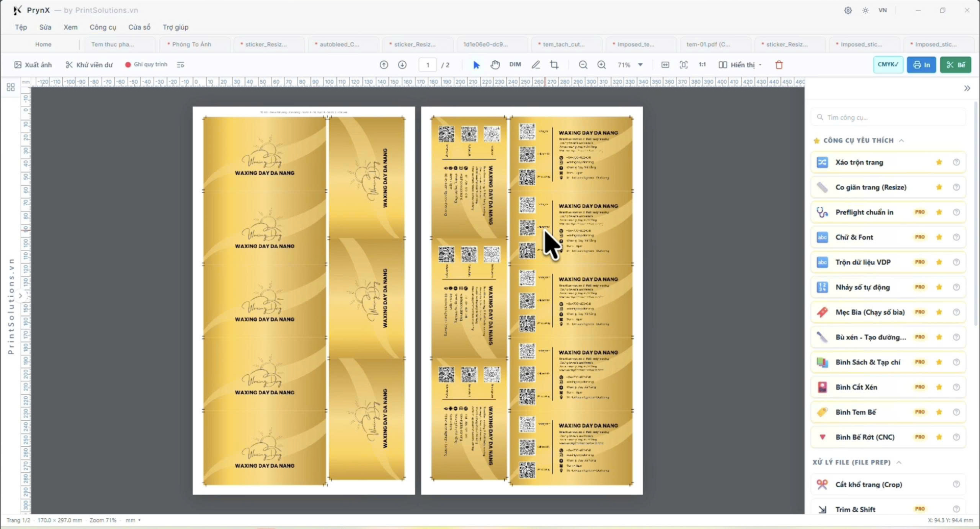
Task: Unfavorite Xáo trộn trang star
Action: point(939,162)
